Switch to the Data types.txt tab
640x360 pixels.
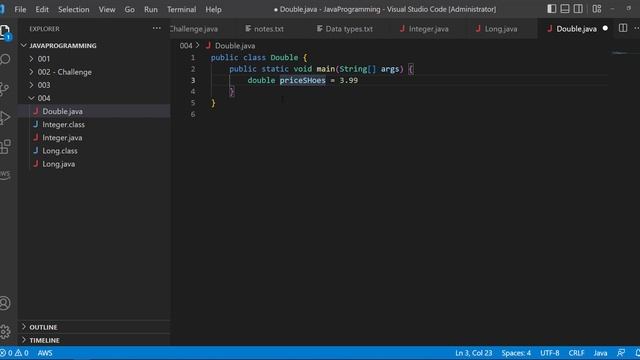[x=349, y=29]
